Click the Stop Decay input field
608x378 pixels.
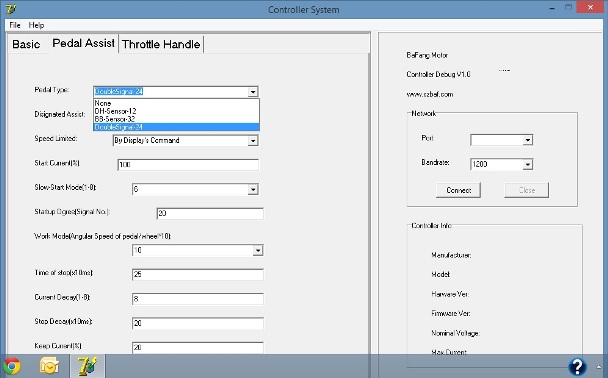tap(198, 323)
